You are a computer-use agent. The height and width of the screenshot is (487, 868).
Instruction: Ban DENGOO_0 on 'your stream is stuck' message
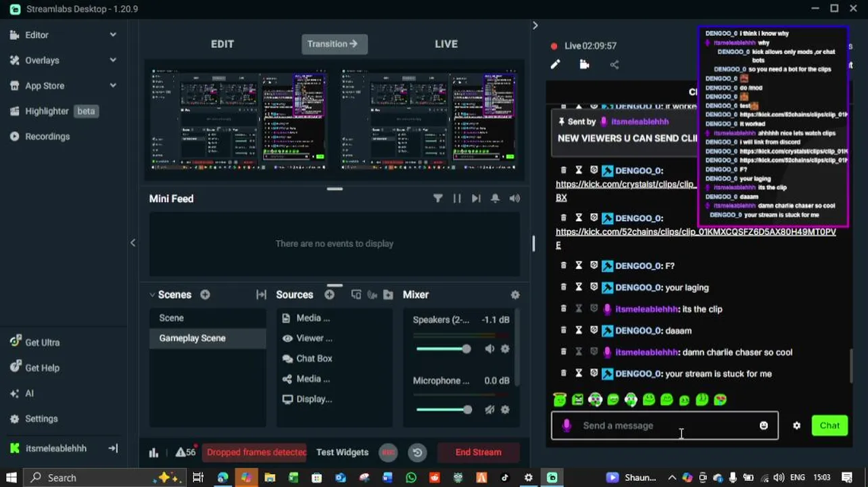tap(594, 373)
